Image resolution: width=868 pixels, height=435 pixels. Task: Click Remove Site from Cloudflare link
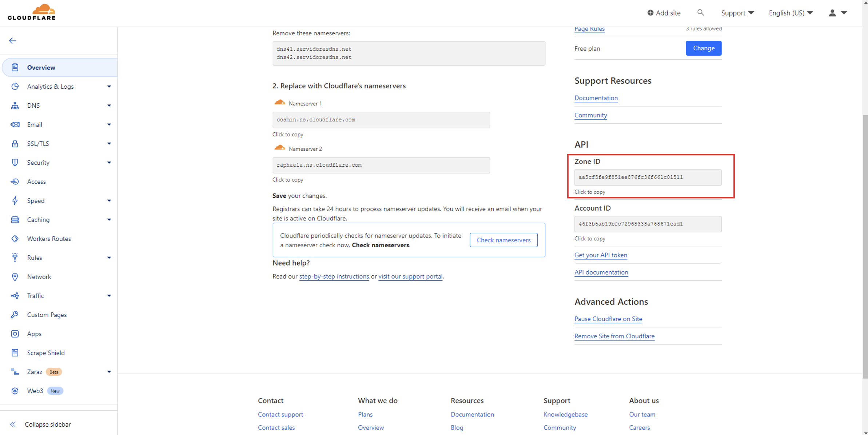click(x=614, y=336)
